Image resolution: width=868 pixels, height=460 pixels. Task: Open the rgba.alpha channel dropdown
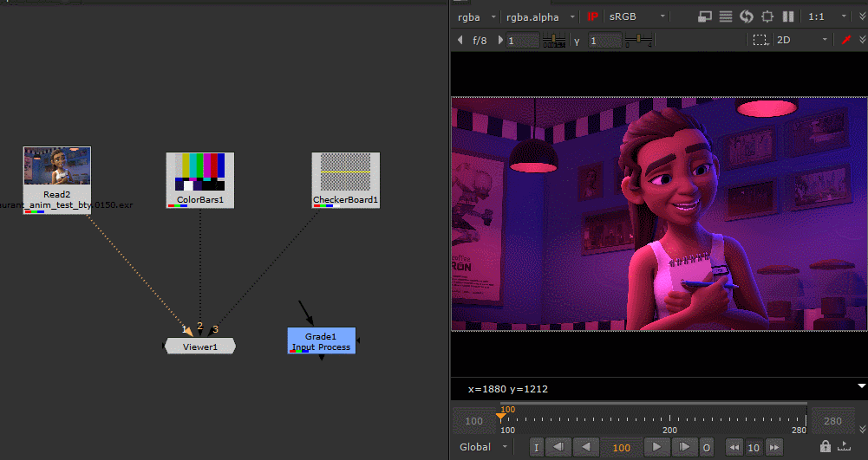coord(539,17)
